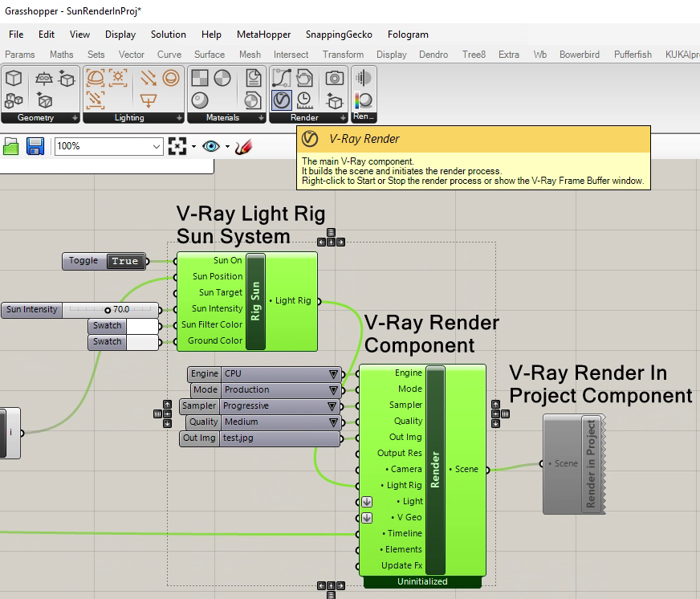Click the Rig Sun component bar
Image resolution: width=700 pixels, height=599 pixels.
point(256,302)
